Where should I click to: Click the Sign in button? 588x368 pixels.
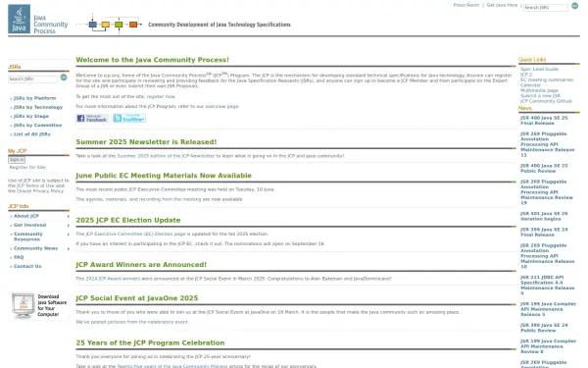17,160
